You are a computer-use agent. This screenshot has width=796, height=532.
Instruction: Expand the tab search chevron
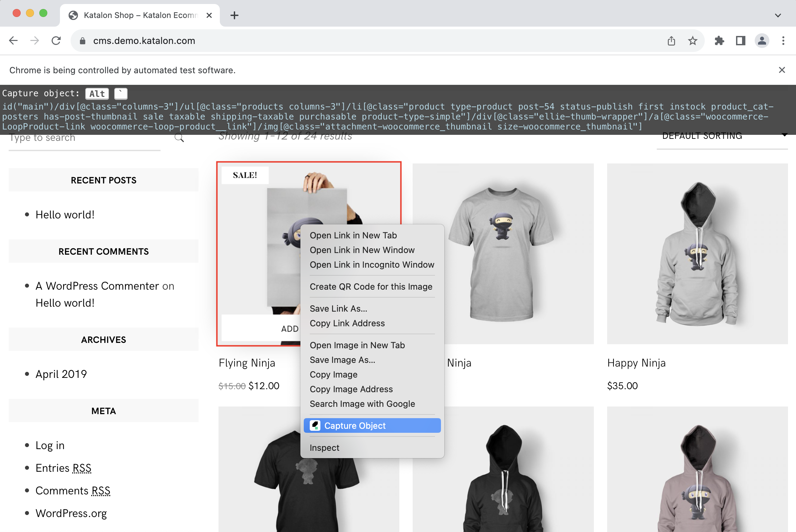pos(778,15)
